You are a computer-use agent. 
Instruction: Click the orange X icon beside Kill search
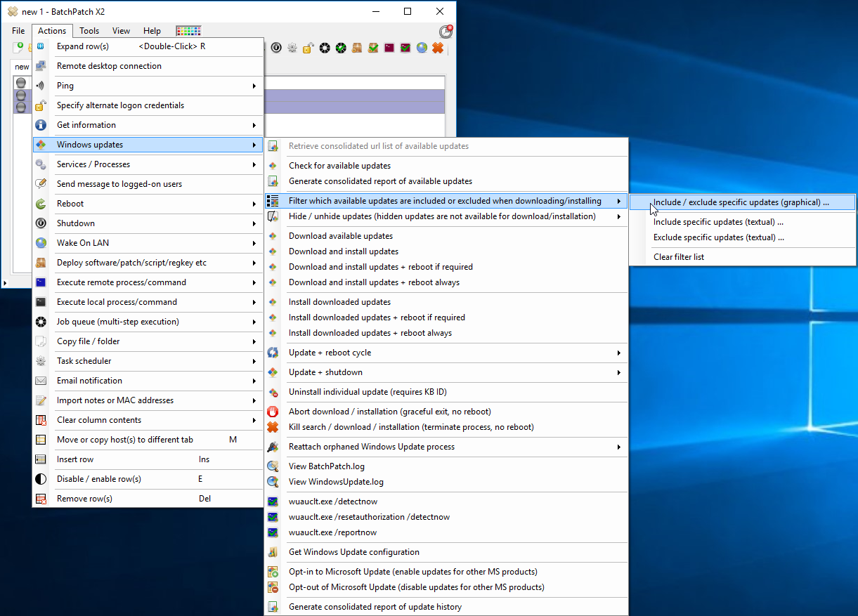[x=273, y=427]
